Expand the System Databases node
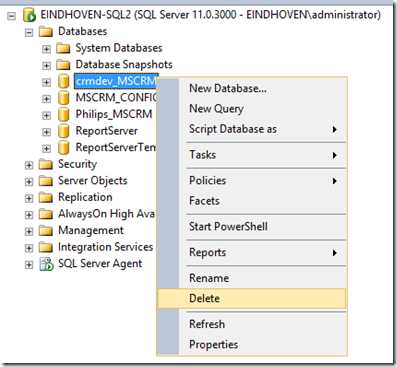The height and width of the screenshot is (367, 397). pos(46,49)
